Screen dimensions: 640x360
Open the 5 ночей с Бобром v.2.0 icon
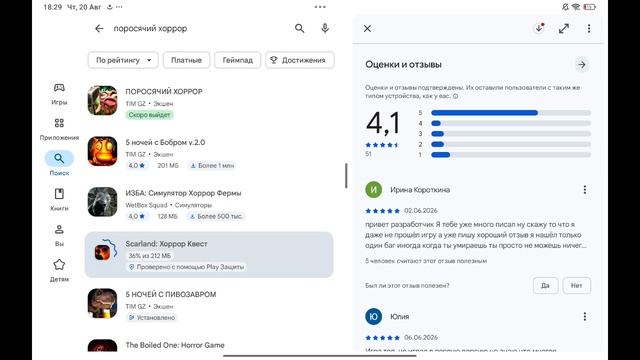point(102,151)
